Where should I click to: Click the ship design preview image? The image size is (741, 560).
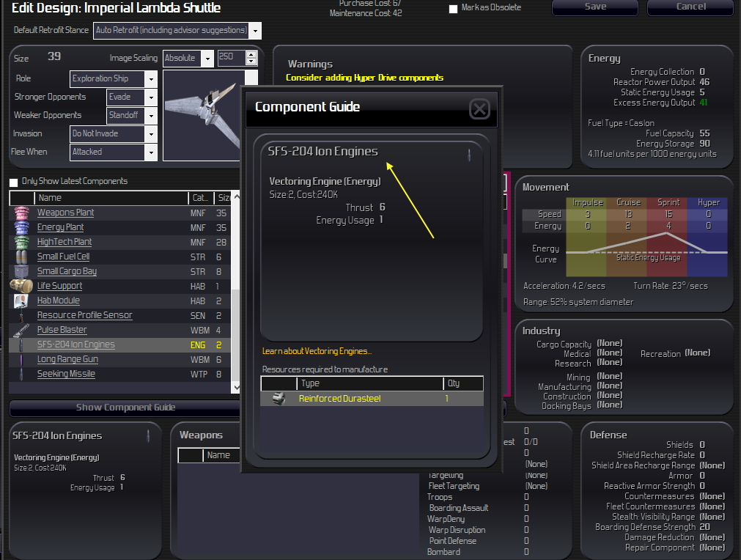202,116
